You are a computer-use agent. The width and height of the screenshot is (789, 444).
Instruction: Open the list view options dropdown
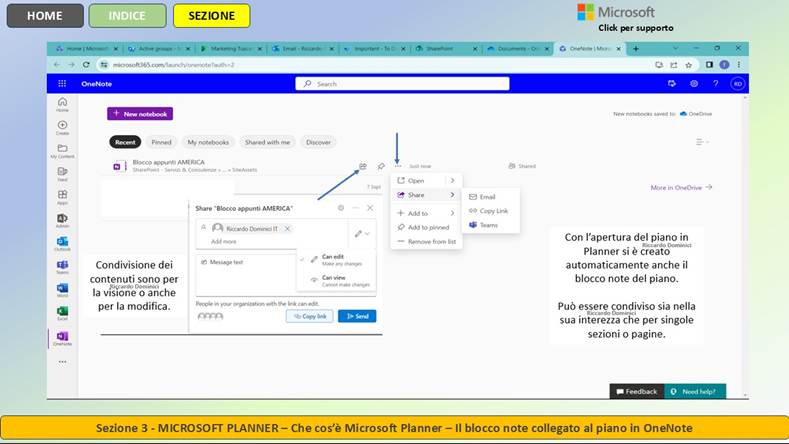click(x=702, y=142)
